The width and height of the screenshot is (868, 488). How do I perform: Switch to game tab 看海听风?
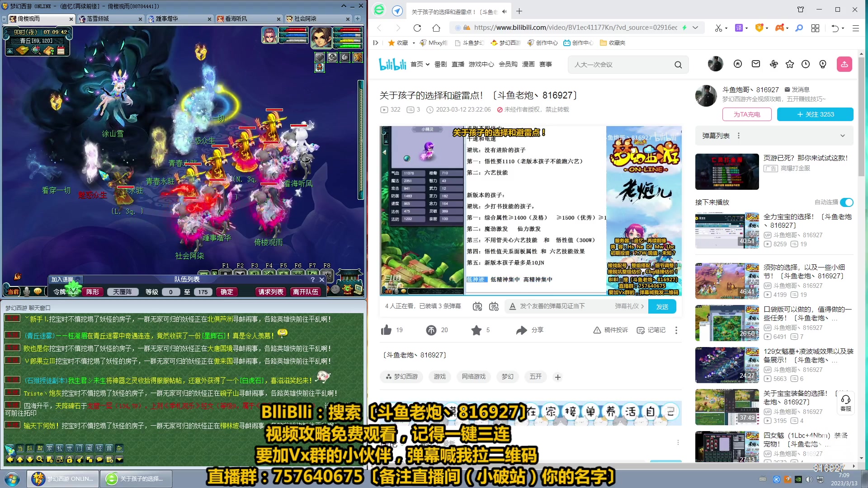click(x=249, y=19)
